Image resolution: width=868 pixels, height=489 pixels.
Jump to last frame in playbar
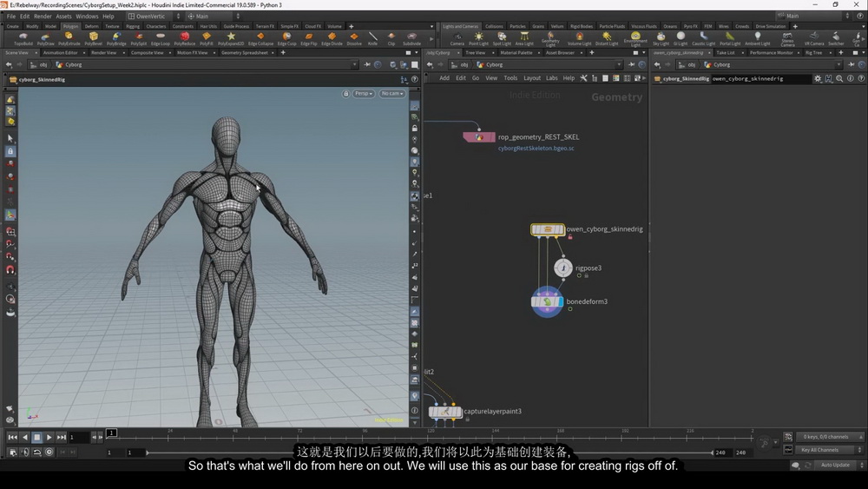(61, 437)
